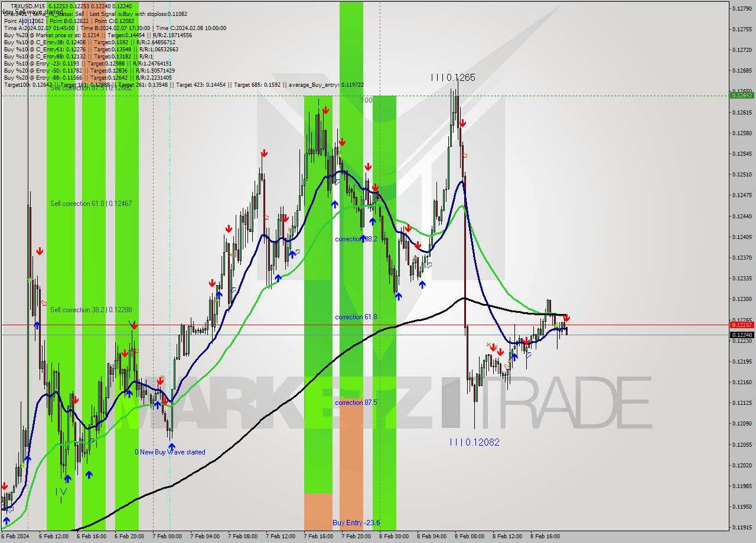Screen dimensions: 756x543
Task: Click the TRXUSD,M15 chart title
Action: 27,5
